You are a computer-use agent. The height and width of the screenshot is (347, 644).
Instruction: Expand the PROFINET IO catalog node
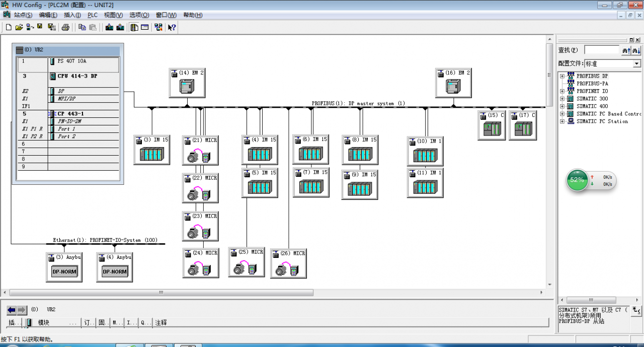tap(562, 91)
